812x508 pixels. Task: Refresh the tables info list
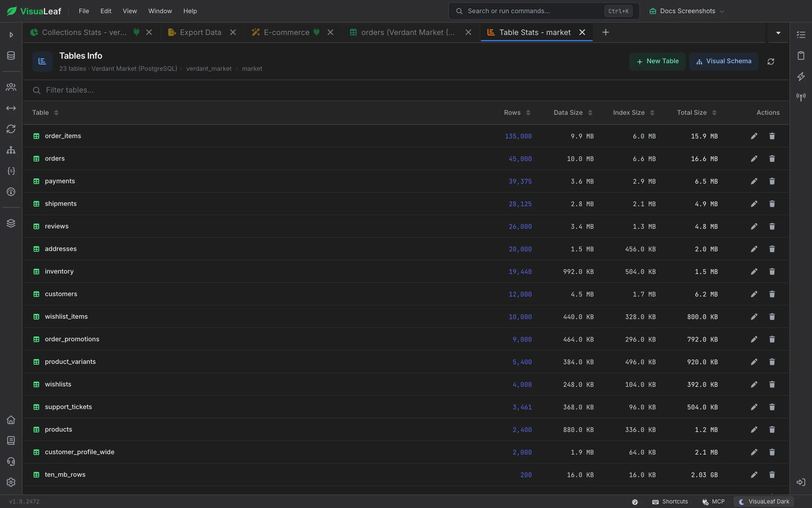(x=771, y=61)
